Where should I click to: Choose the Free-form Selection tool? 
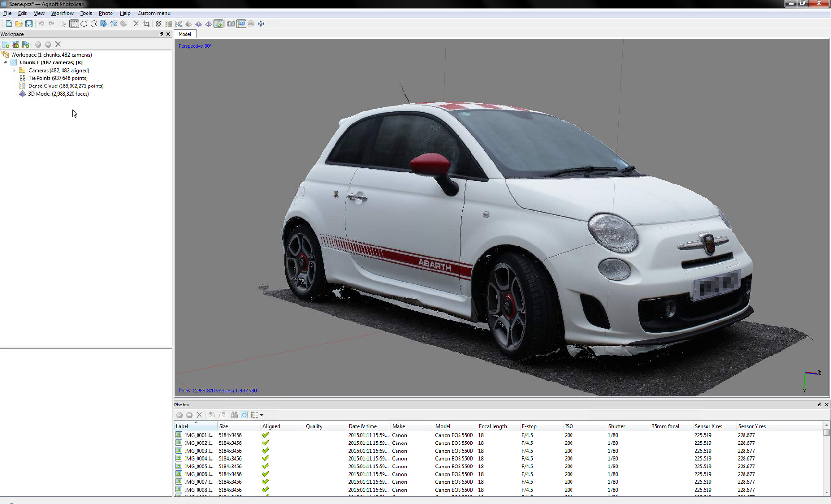point(94,24)
